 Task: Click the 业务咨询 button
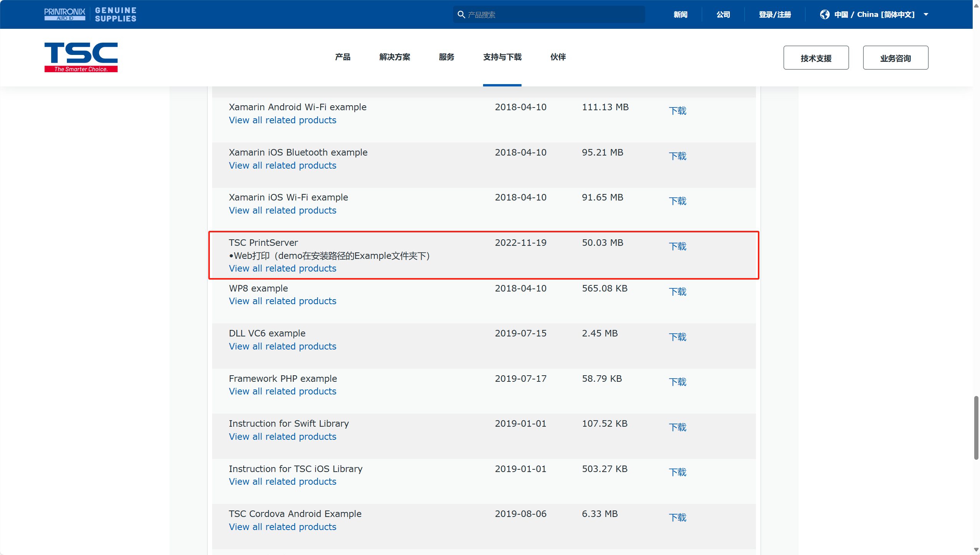point(896,58)
